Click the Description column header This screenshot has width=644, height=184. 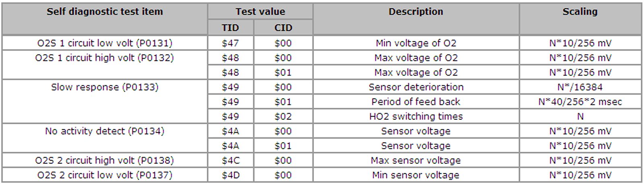pos(416,12)
